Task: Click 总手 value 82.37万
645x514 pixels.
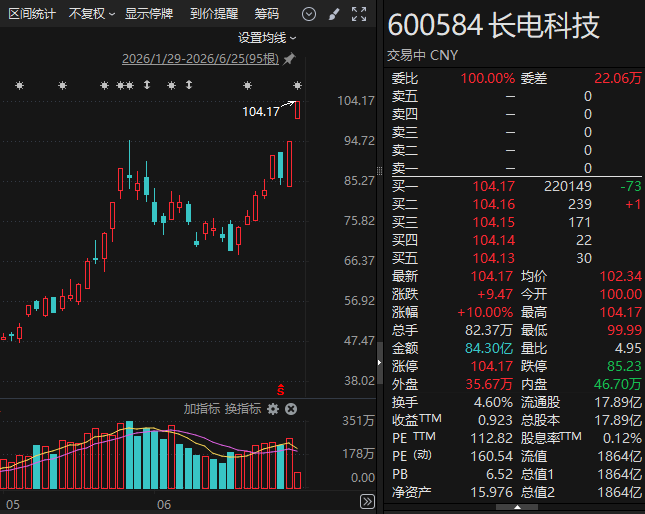Action: 489,330
